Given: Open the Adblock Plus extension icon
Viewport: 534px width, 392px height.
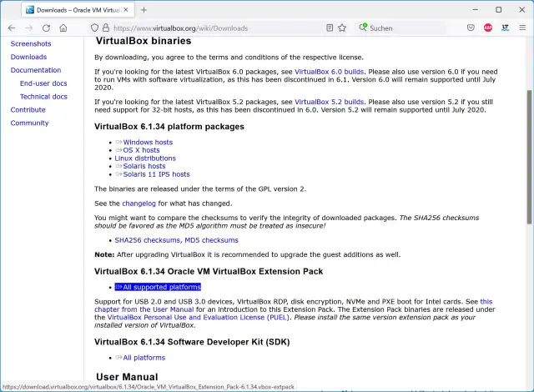Looking at the screenshot, I should (x=488, y=28).
